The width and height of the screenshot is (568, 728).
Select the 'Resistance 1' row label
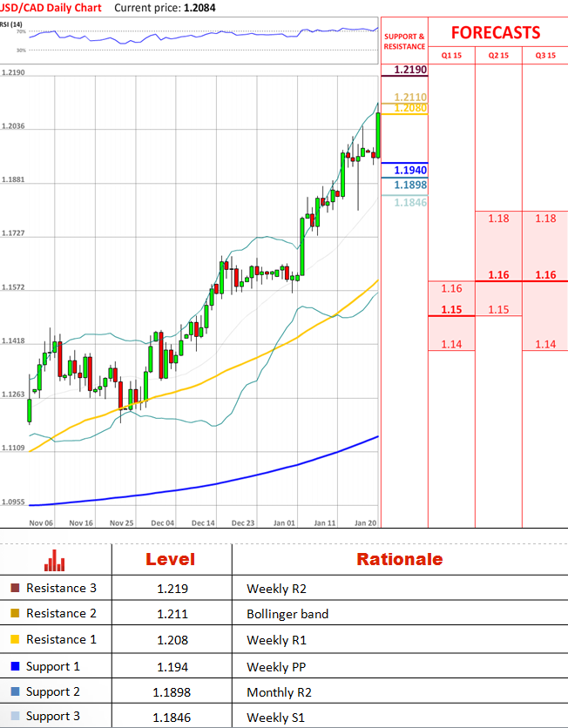[x=61, y=639]
